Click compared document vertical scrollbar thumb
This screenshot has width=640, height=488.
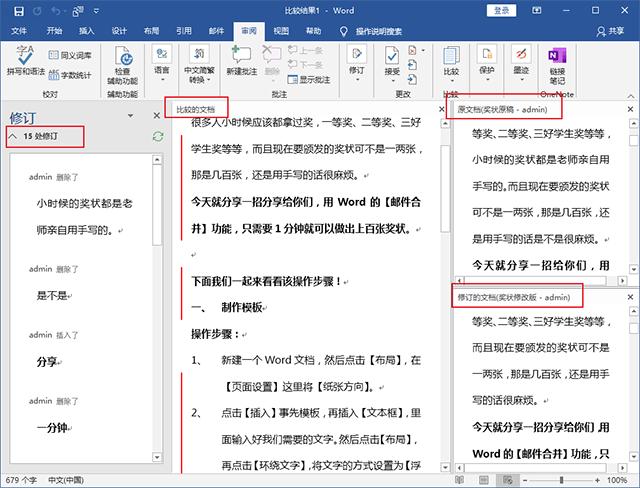pos(445,188)
